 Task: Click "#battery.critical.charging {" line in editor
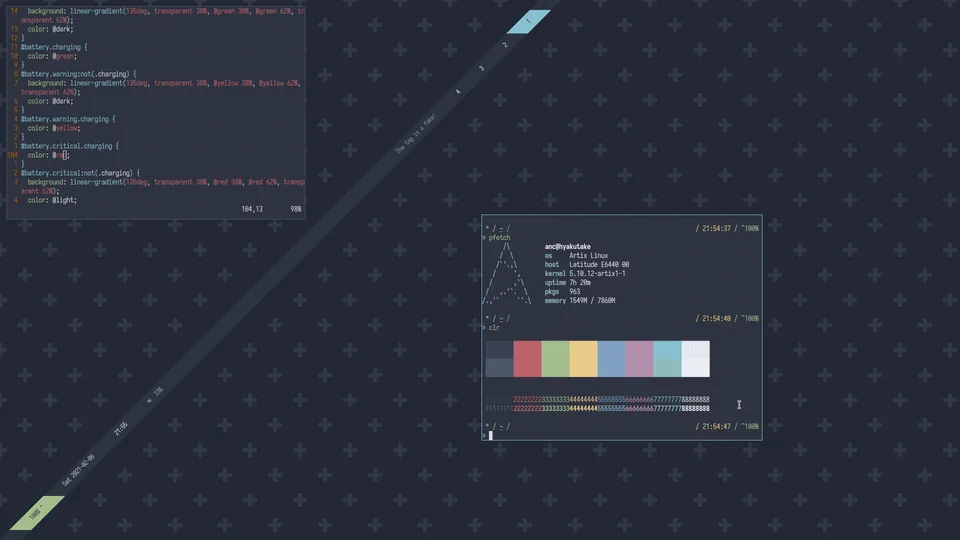click(x=70, y=146)
